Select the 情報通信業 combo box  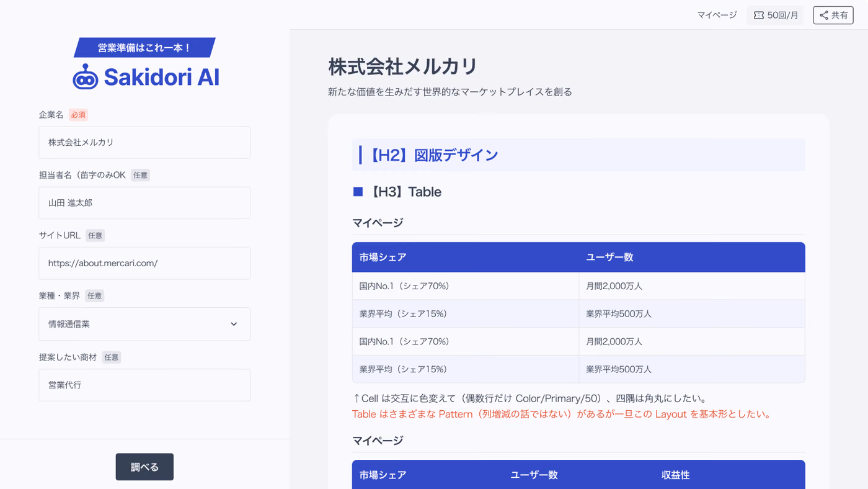(144, 324)
